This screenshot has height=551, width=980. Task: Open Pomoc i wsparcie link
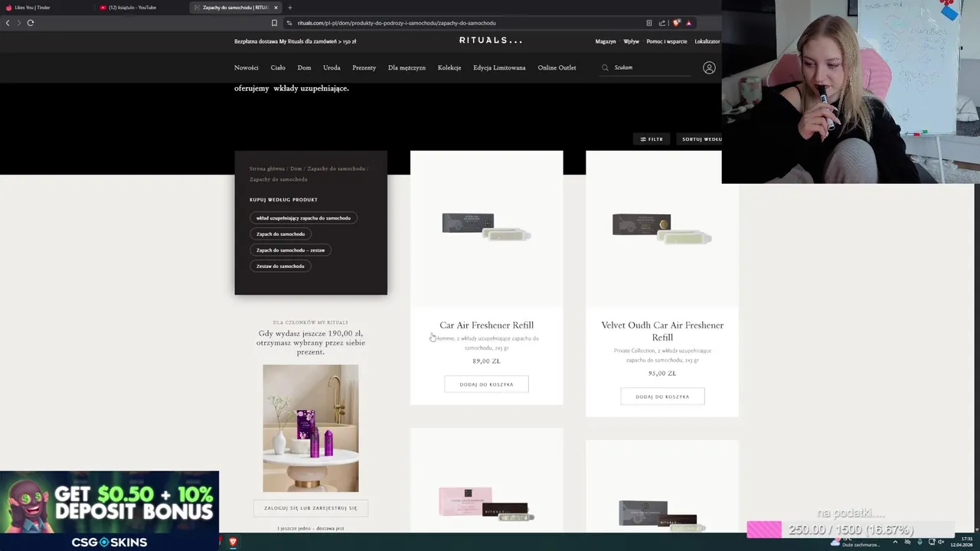[667, 41]
